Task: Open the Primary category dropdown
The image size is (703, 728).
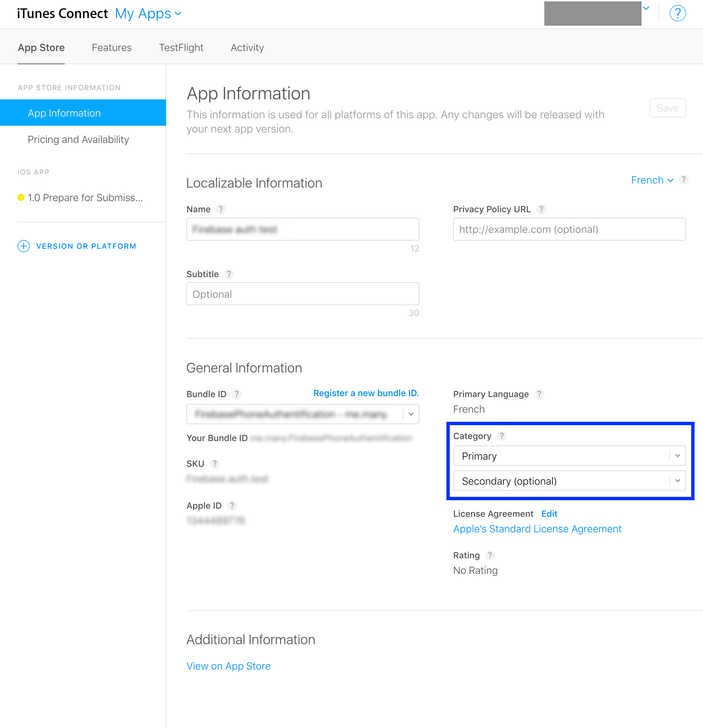Action: pos(569,456)
